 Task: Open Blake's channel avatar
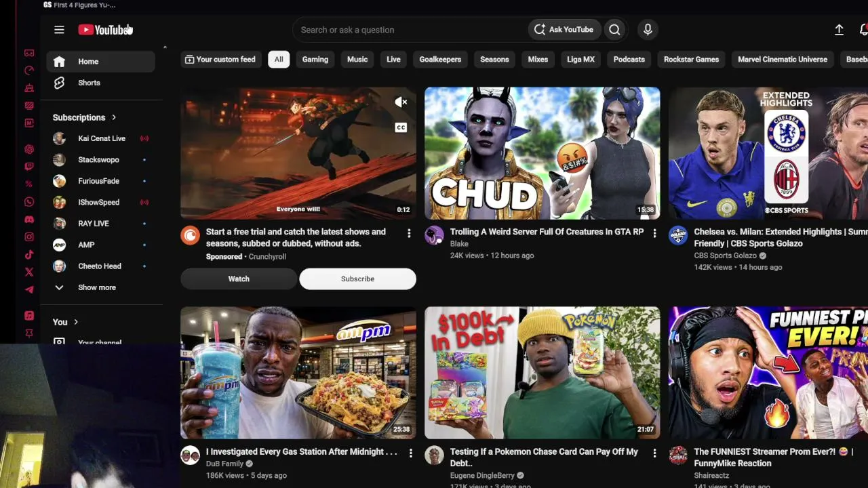click(x=434, y=235)
